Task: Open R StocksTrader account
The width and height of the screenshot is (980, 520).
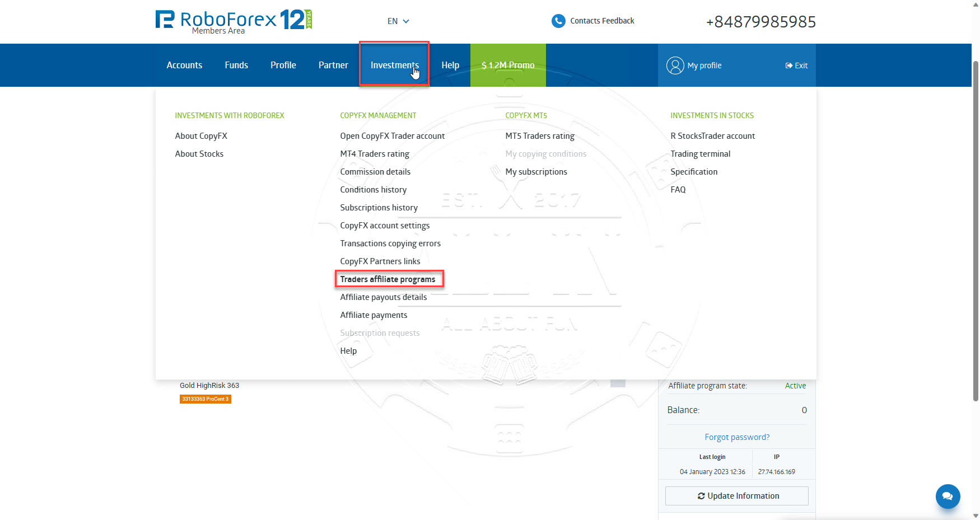Action: [712, 136]
